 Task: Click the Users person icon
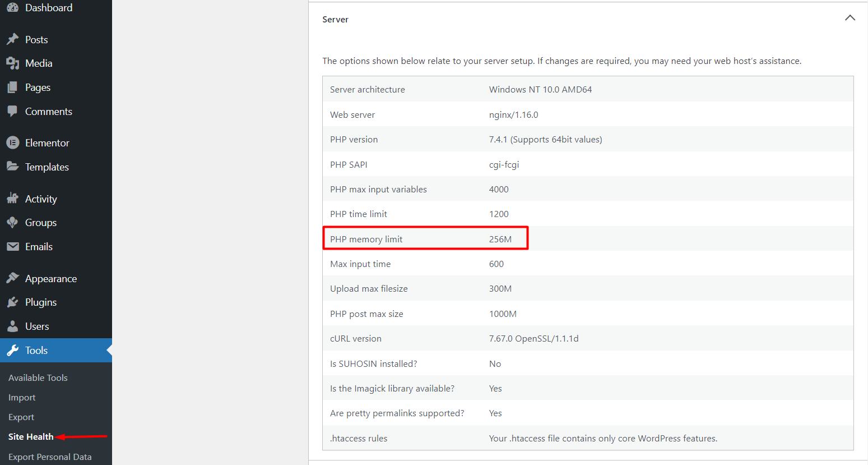click(x=12, y=326)
